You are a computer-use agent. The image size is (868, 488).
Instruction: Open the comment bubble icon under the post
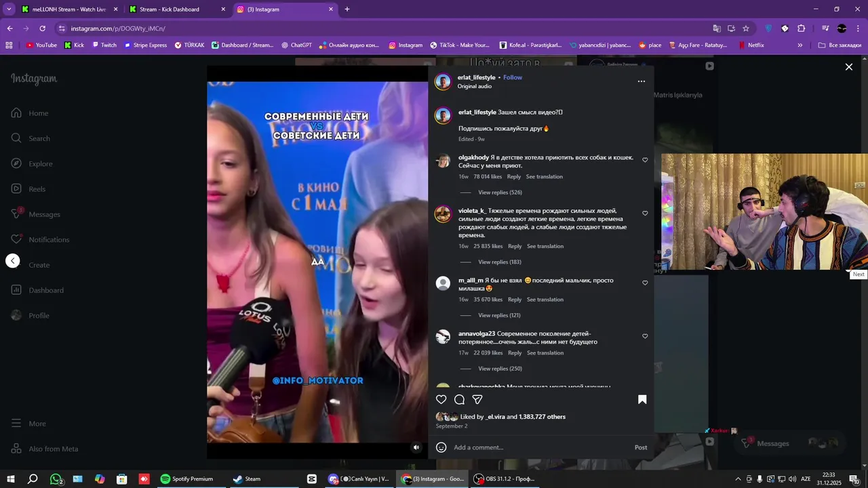(459, 400)
